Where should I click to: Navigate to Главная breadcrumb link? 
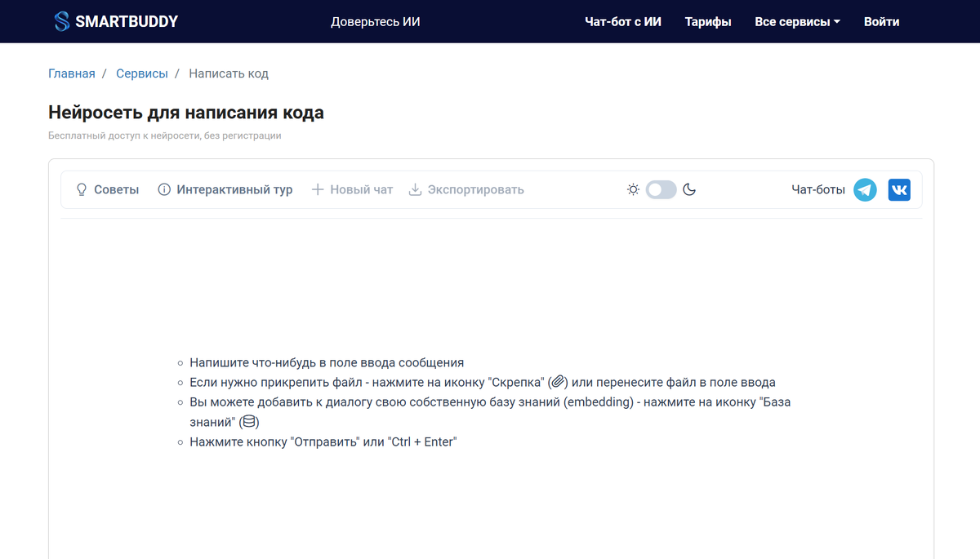pos(72,73)
